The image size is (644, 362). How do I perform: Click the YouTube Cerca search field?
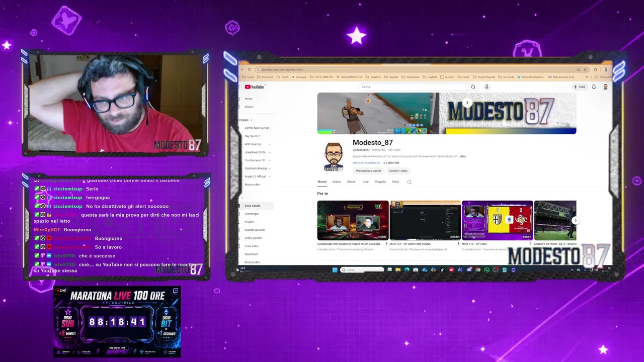(x=413, y=87)
